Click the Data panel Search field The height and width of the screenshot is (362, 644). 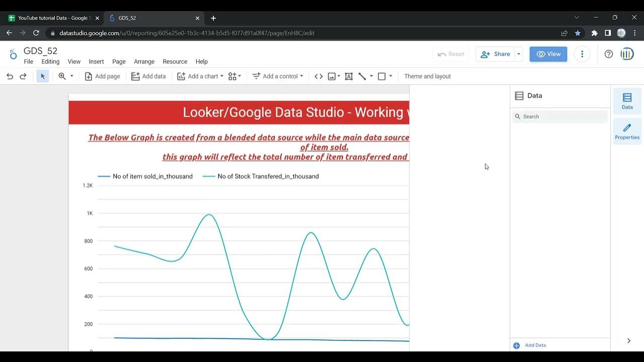click(x=560, y=117)
